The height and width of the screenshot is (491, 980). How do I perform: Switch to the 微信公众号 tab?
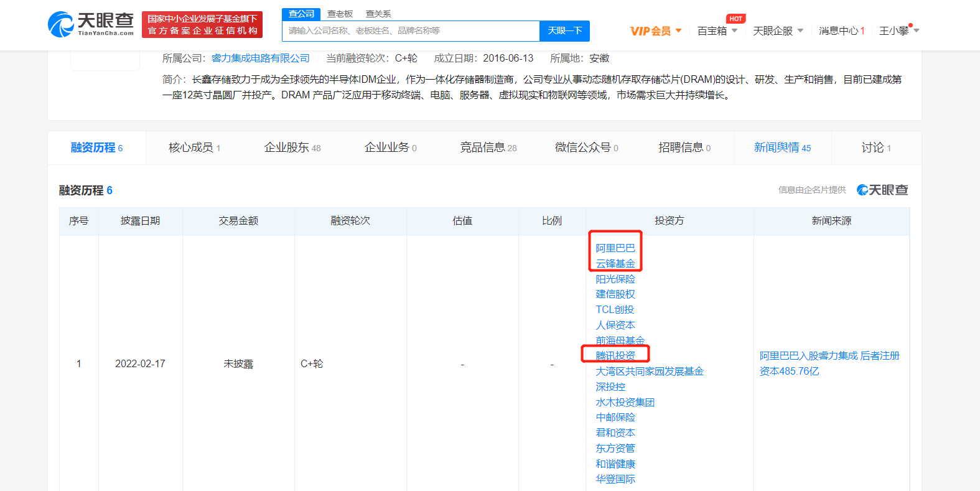point(587,147)
